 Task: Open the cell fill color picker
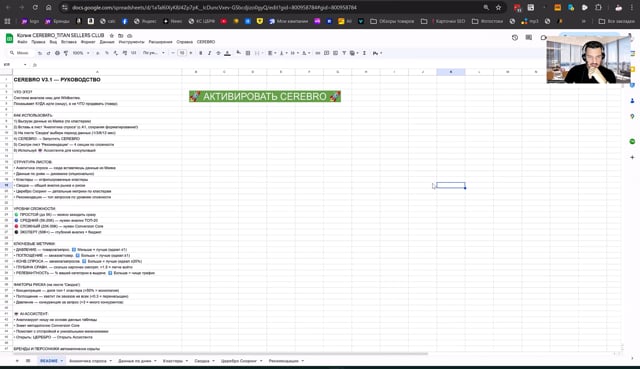click(239, 53)
